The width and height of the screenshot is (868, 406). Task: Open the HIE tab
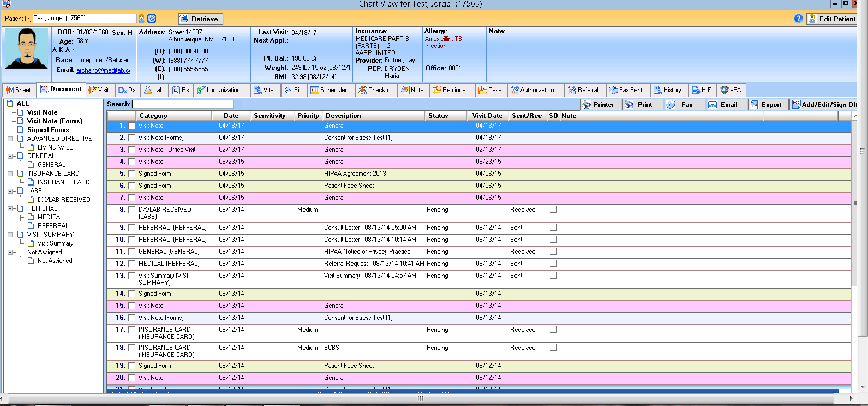(703, 90)
